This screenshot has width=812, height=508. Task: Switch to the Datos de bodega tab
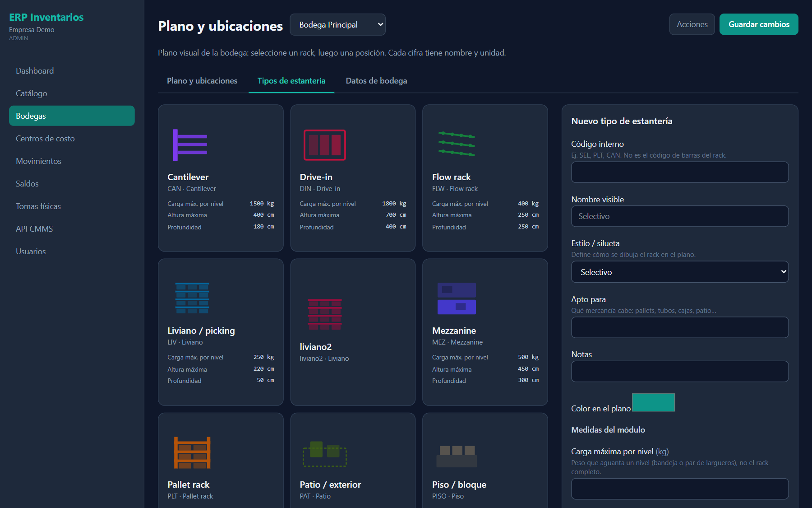tap(376, 81)
